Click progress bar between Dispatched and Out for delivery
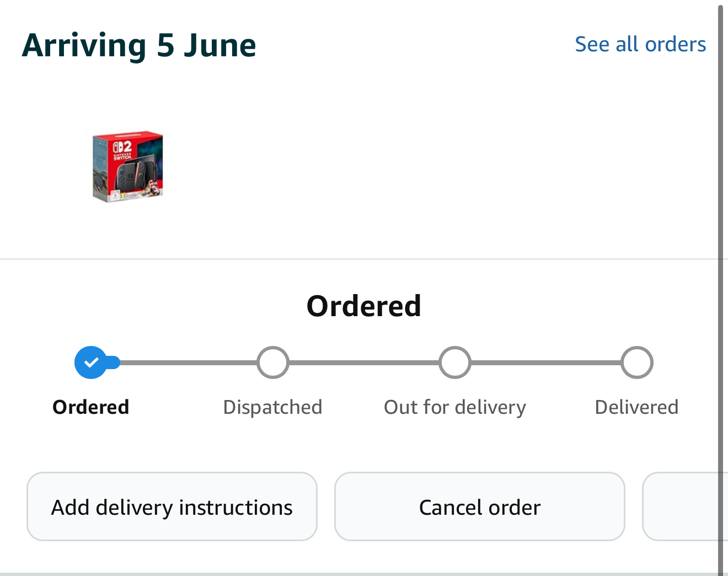 [364, 362]
